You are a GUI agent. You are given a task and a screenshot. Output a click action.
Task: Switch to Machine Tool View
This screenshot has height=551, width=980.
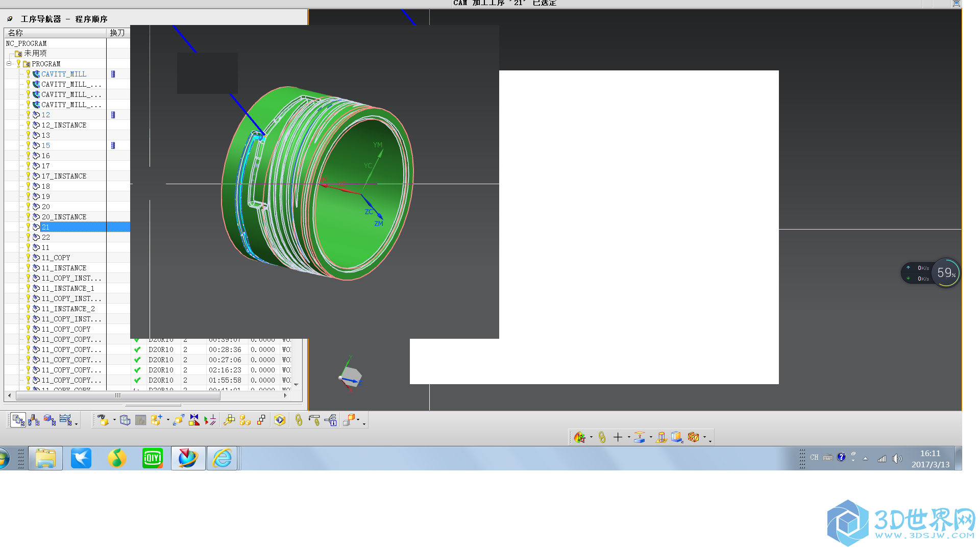coord(34,420)
